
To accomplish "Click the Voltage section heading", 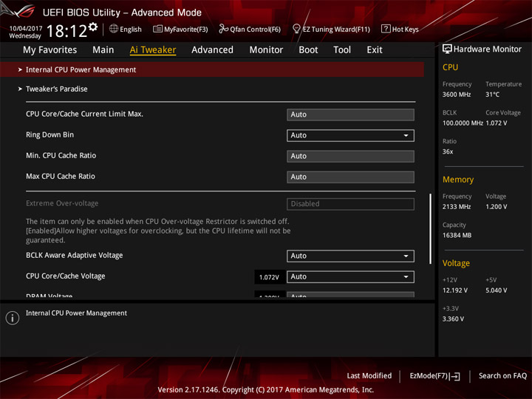I will coord(456,263).
